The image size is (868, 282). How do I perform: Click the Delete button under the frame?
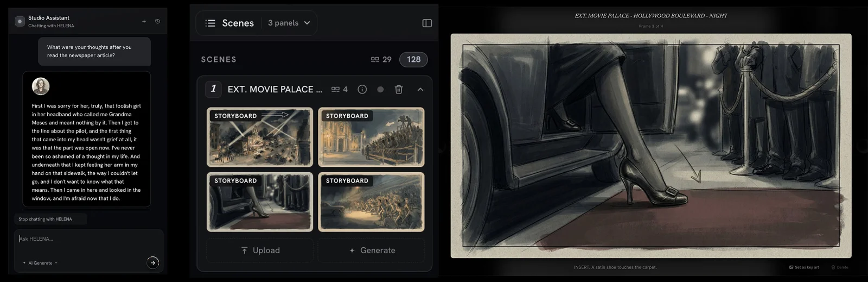pyautogui.click(x=840, y=267)
